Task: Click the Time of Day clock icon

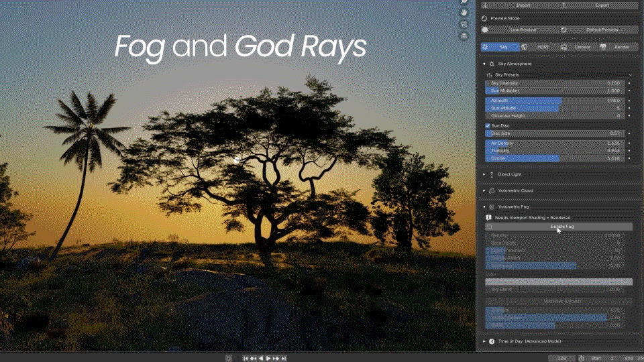Action: (492, 341)
